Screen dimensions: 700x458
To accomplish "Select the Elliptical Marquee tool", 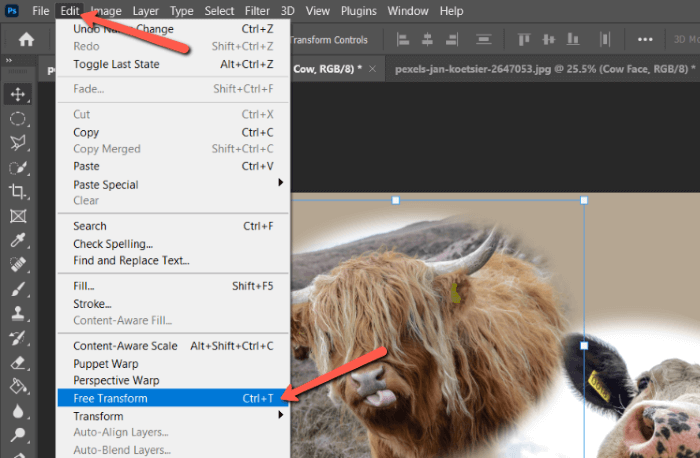I will tap(17, 118).
